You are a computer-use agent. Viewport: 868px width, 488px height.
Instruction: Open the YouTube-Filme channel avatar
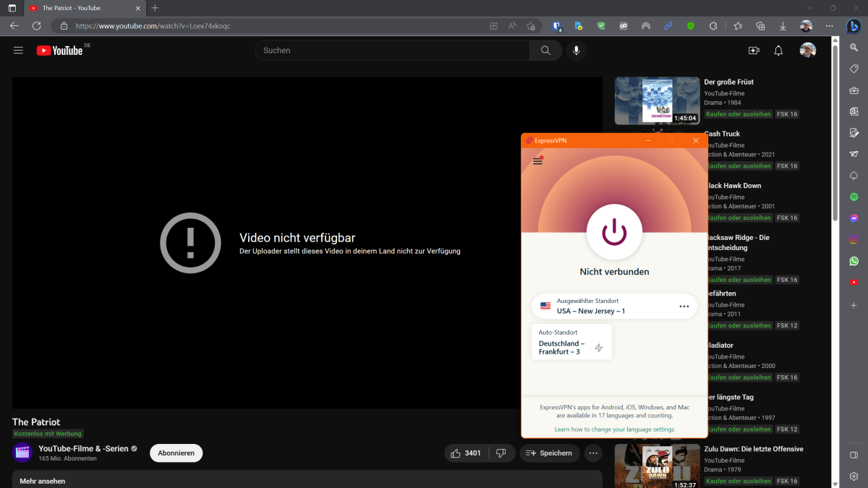[22, 453]
